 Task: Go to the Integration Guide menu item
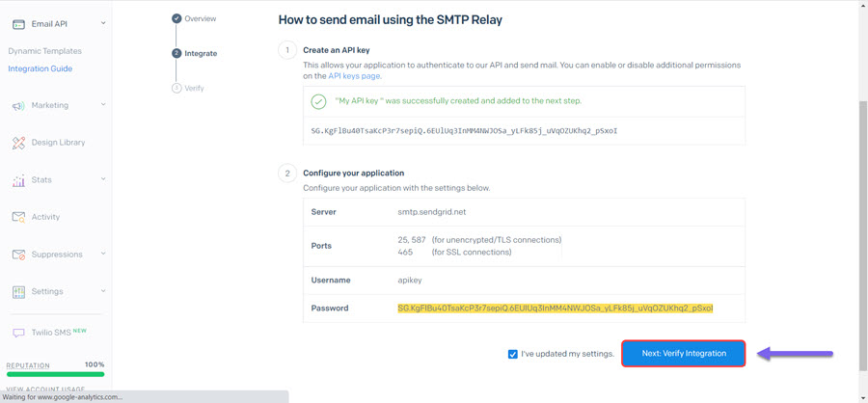click(x=40, y=68)
